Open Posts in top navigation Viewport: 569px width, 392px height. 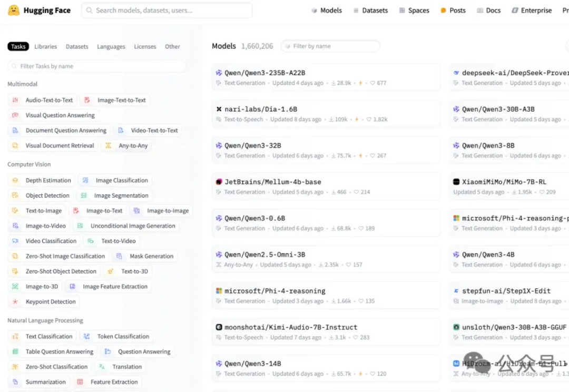[x=453, y=11]
